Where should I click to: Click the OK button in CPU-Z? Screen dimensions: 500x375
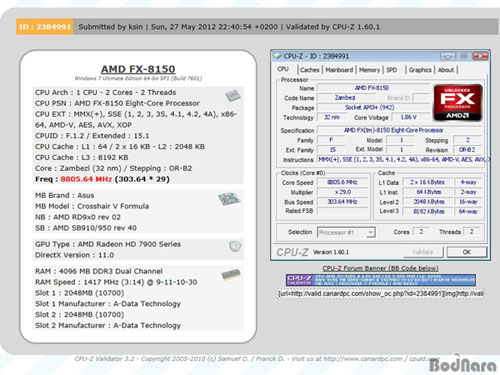tap(467, 252)
